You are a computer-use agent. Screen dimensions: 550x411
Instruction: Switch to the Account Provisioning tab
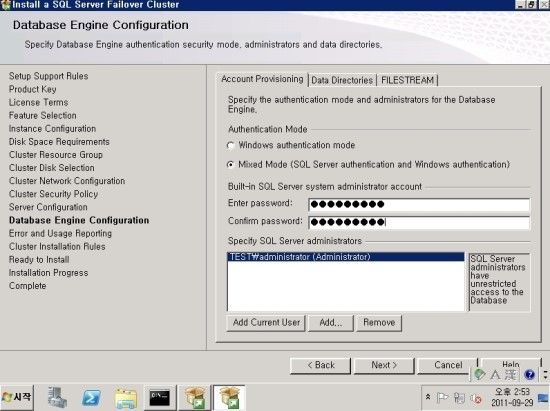tap(262, 79)
